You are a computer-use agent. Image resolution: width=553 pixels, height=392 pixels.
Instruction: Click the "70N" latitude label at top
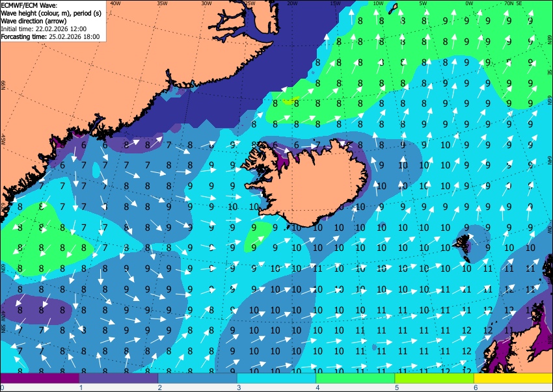click(509, 3)
